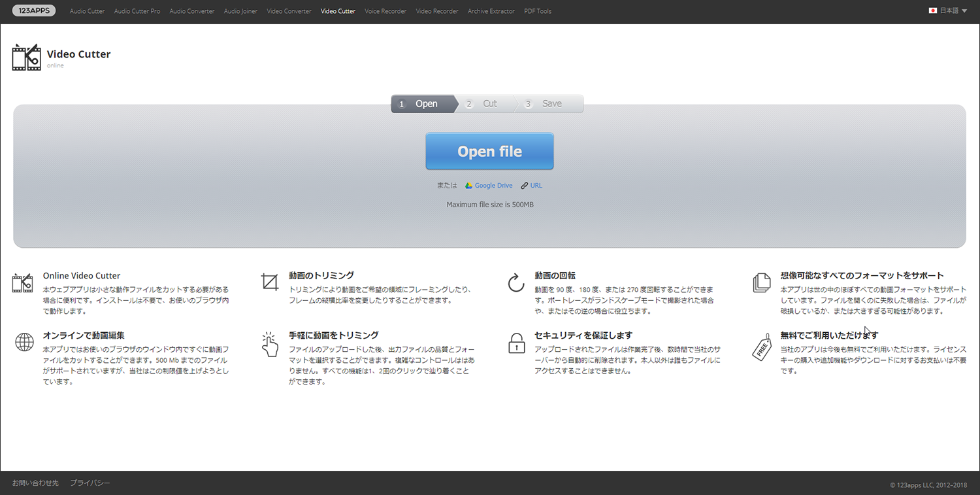The image size is (980, 495).
Task: Open the Audio Joiner tool
Action: [240, 11]
